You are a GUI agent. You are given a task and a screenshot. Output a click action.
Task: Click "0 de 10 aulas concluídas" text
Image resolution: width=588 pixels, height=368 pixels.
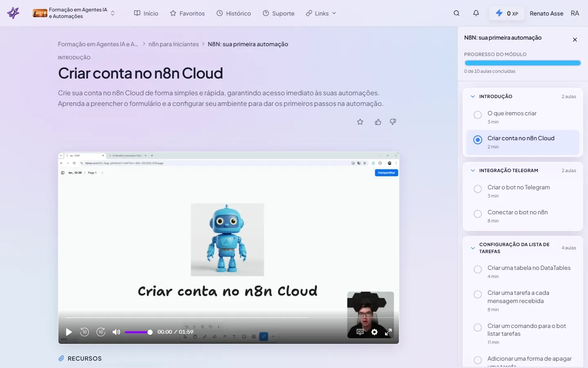tap(490, 71)
